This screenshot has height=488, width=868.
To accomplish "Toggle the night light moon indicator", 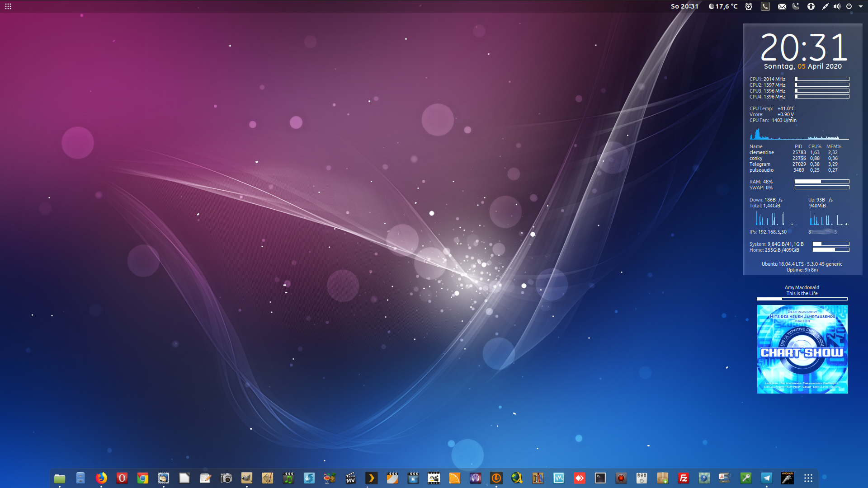I will click(x=796, y=6).
